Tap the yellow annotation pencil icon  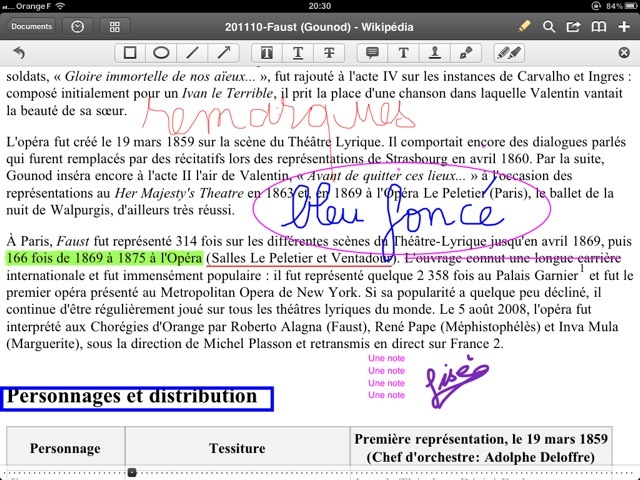[x=525, y=26]
